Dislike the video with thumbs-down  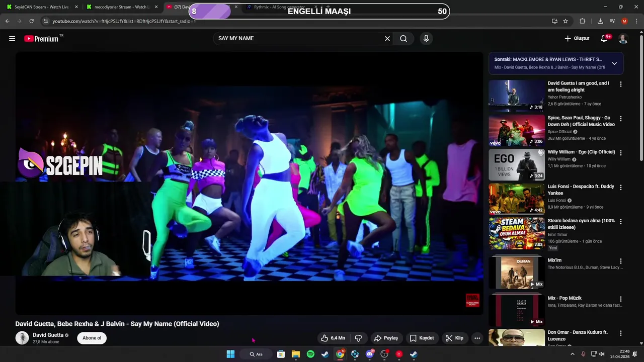[x=358, y=338]
